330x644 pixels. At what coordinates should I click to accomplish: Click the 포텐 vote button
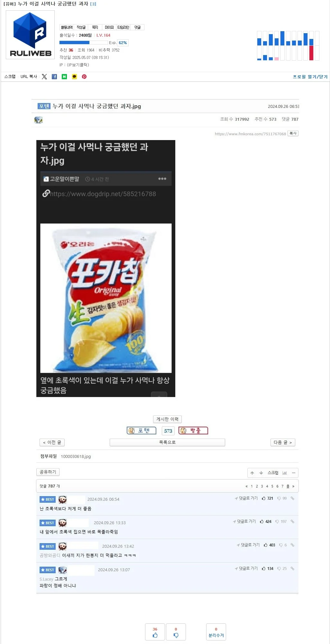(x=142, y=431)
